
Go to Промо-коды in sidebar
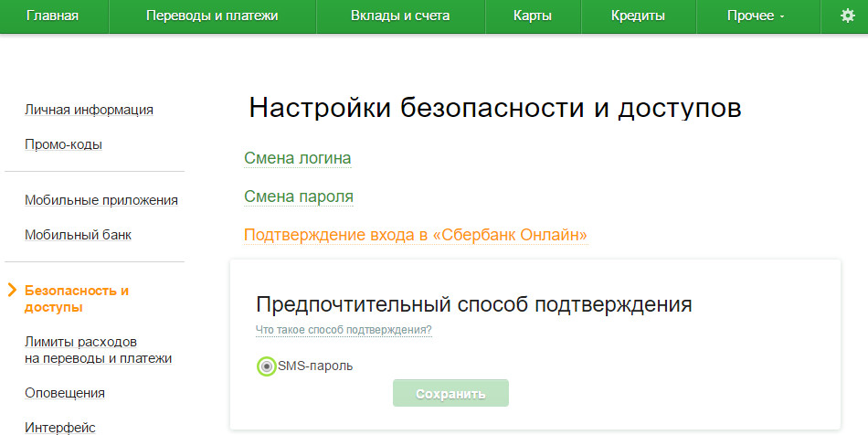[x=63, y=144]
